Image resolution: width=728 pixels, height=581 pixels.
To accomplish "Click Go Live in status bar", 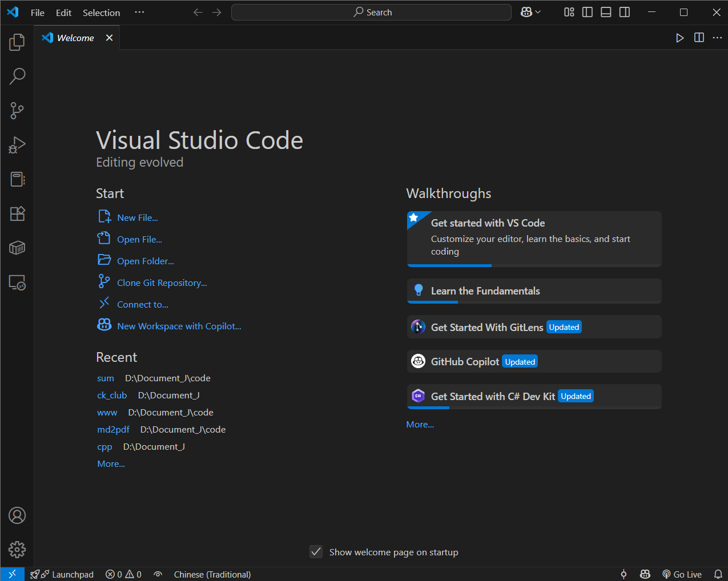I will pyautogui.click(x=682, y=574).
